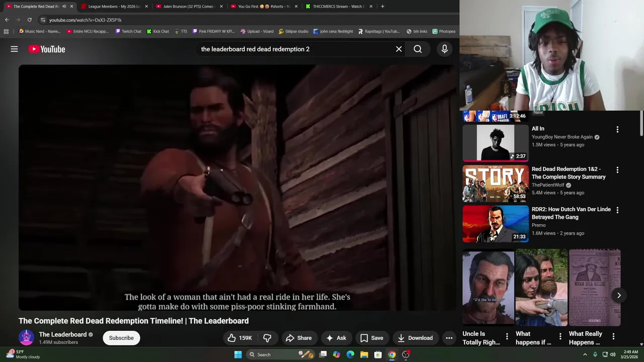Click the video player area

237,188
